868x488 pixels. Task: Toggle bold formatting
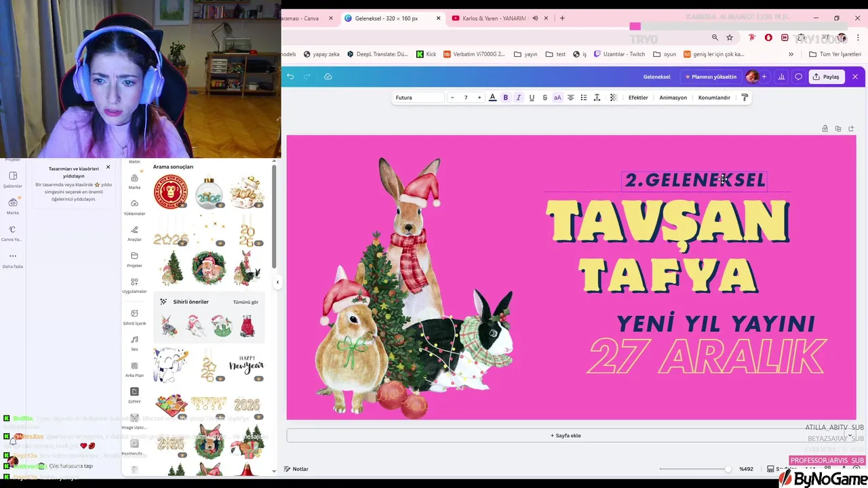505,98
